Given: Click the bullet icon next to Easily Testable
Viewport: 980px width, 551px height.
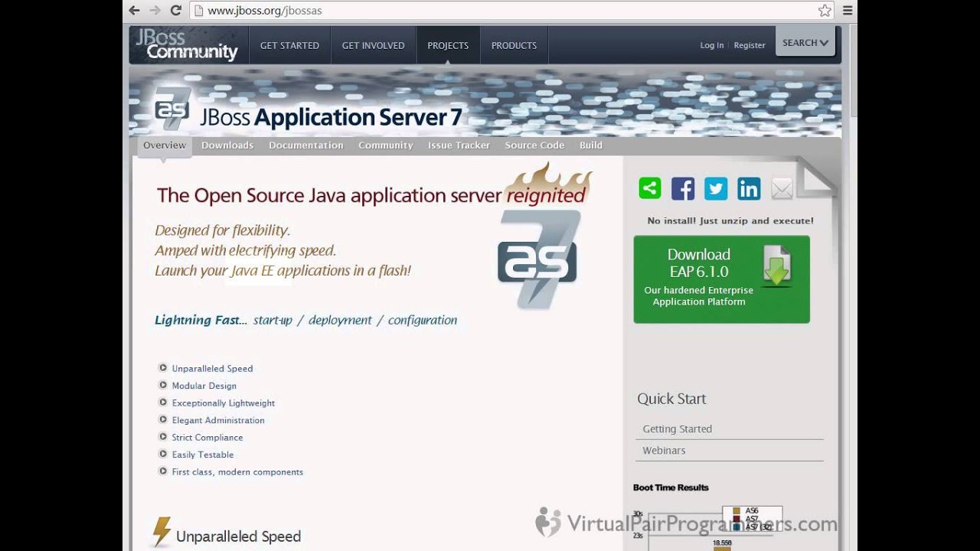Looking at the screenshot, I should pyautogui.click(x=163, y=454).
